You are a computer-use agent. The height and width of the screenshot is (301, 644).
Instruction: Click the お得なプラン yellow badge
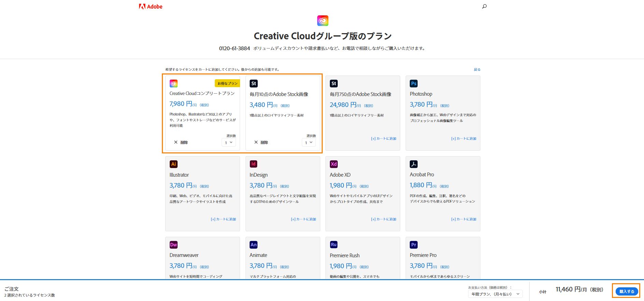227,83
